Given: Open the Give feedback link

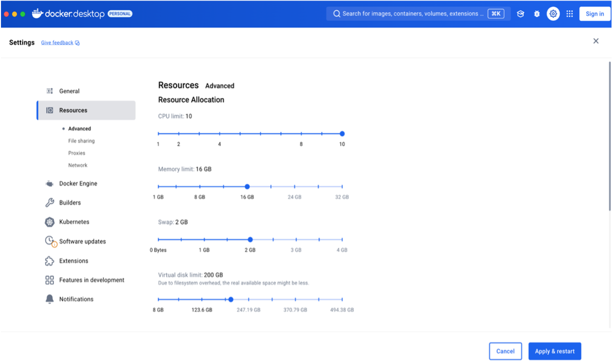Looking at the screenshot, I should click(x=57, y=43).
